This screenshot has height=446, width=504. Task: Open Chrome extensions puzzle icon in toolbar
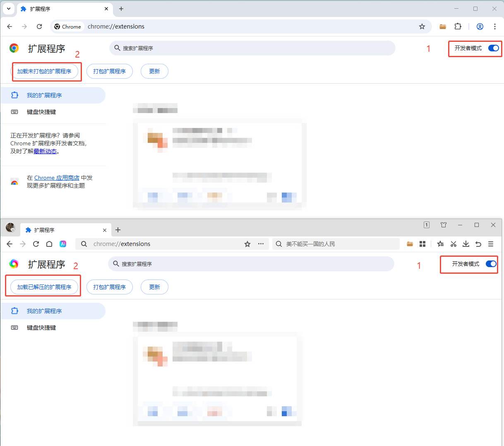[458, 27]
